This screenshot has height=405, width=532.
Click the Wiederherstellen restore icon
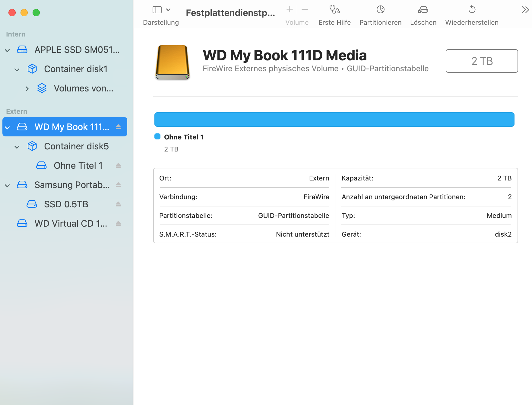(472, 10)
